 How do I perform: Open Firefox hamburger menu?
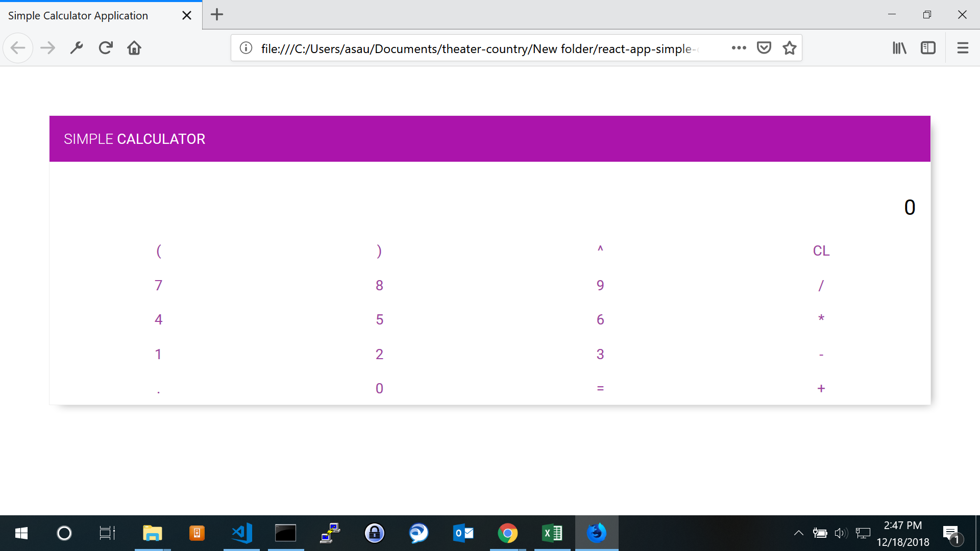click(963, 48)
